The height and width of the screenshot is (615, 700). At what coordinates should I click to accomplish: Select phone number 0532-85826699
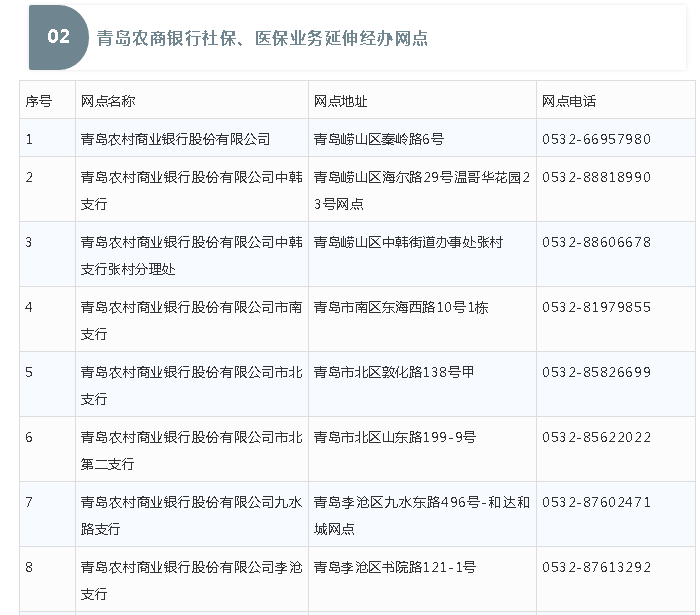point(596,372)
